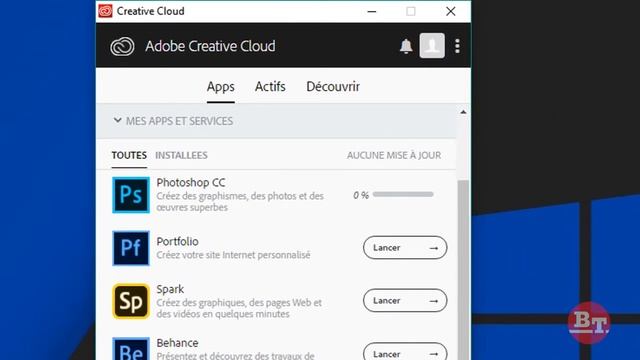
Task: Open the notifications bell
Action: point(406,46)
